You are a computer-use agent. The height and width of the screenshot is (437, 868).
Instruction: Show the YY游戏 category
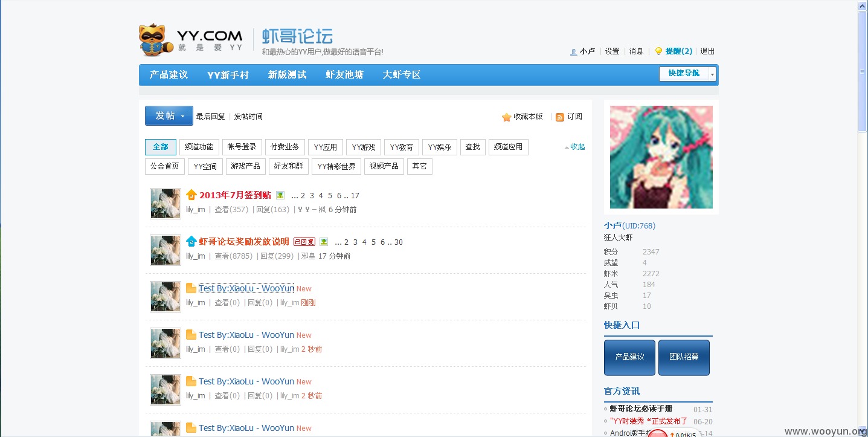pos(364,147)
